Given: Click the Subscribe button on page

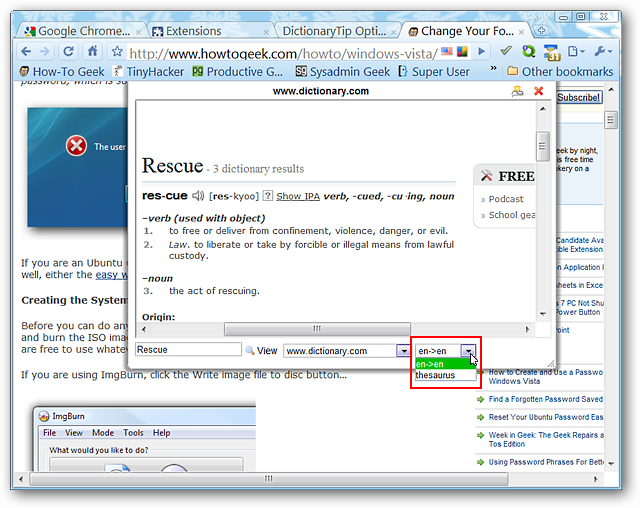Looking at the screenshot, I should point(578,98).
